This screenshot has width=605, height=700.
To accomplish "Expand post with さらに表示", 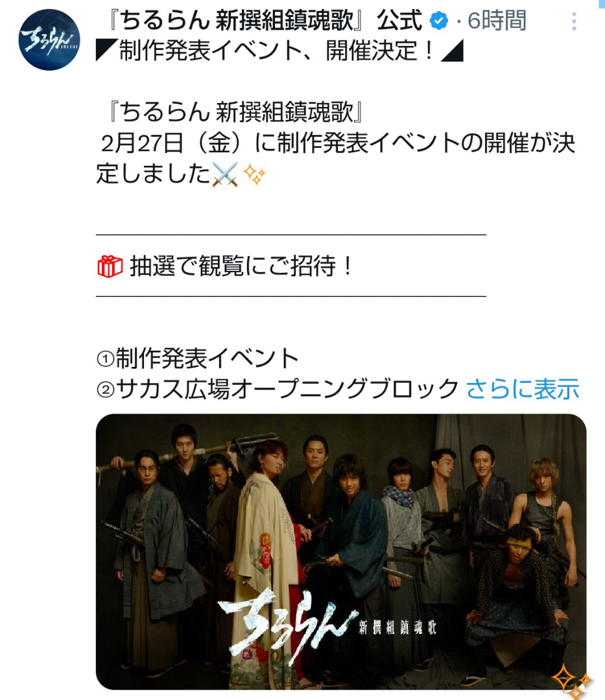I will (x=523, y=388).
